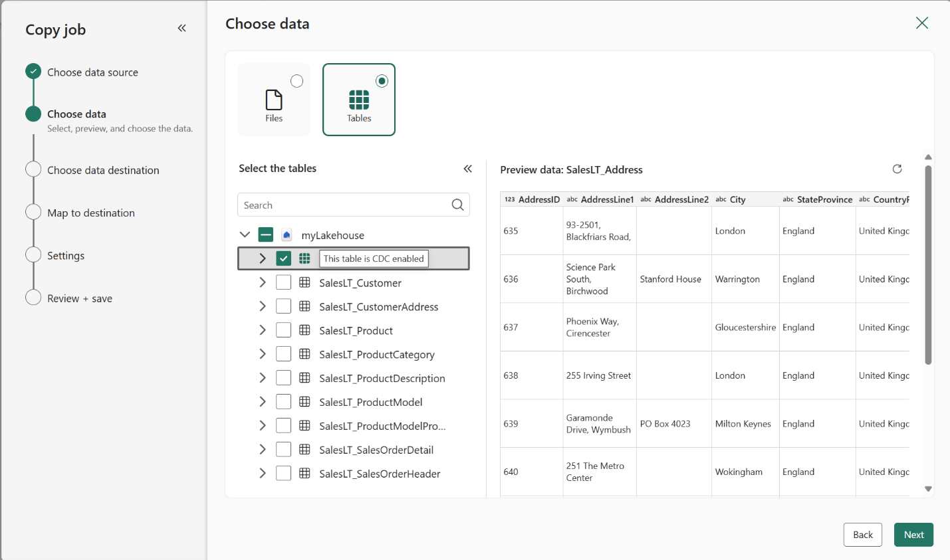This screenshot has height=560, width=950.
Task: Collapse the myLakehouse tree node
Action: pyautogui.click(x=245, y=234)
